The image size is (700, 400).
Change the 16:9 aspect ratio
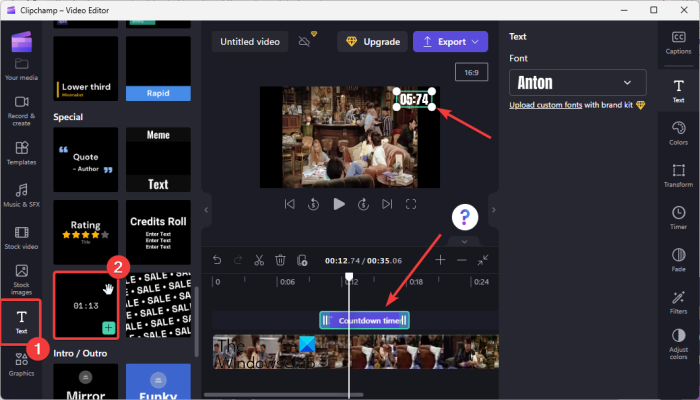click(471, 72)
